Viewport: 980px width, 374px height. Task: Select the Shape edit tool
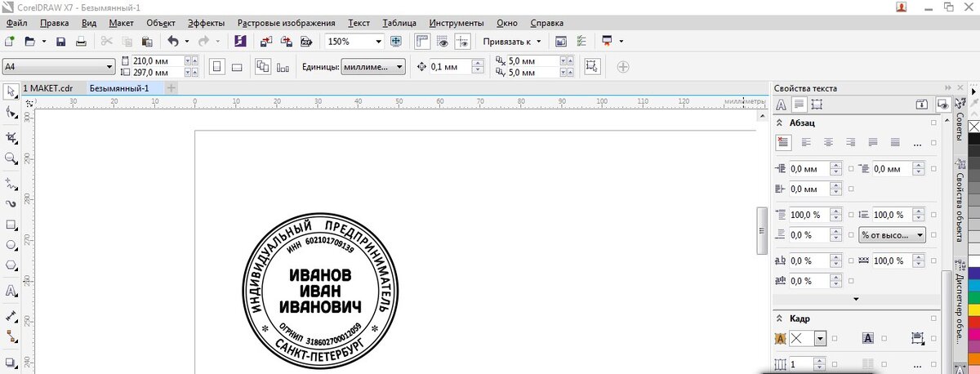click(11, 112)
